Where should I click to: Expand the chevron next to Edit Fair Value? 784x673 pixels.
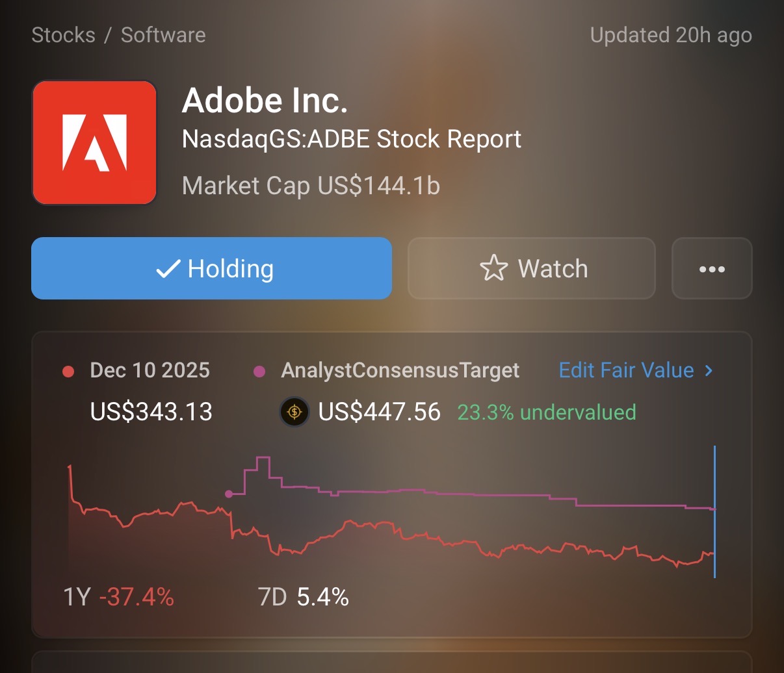pyautogui.click(x=709, y=370)
